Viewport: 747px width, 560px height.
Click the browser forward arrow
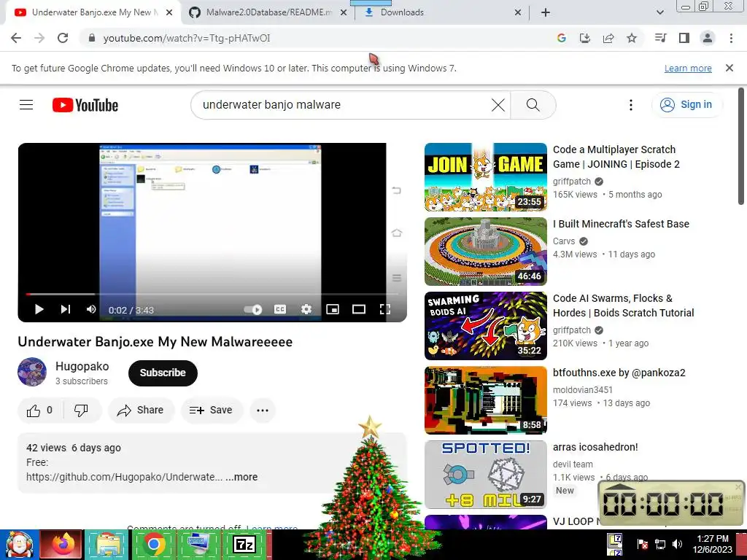click(39, 38)
